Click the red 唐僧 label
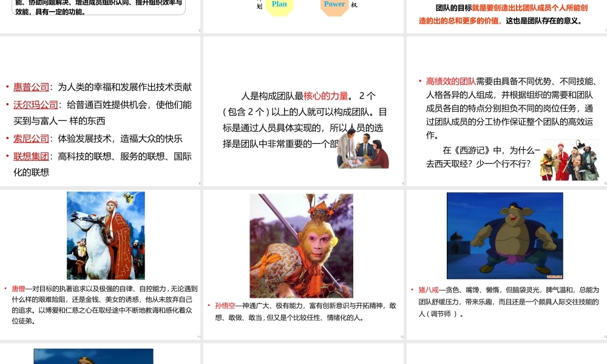Screen dimensions: 607x364 point(18,289)
